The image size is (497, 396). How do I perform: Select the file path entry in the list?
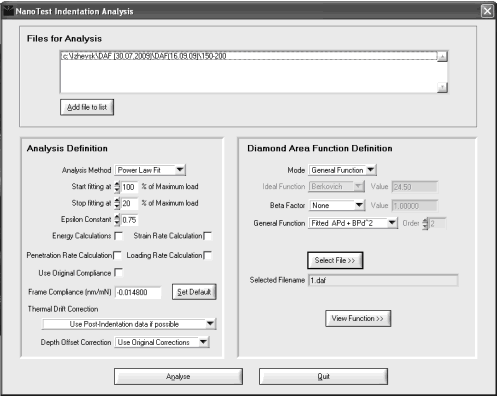click(x=249, y=56)
